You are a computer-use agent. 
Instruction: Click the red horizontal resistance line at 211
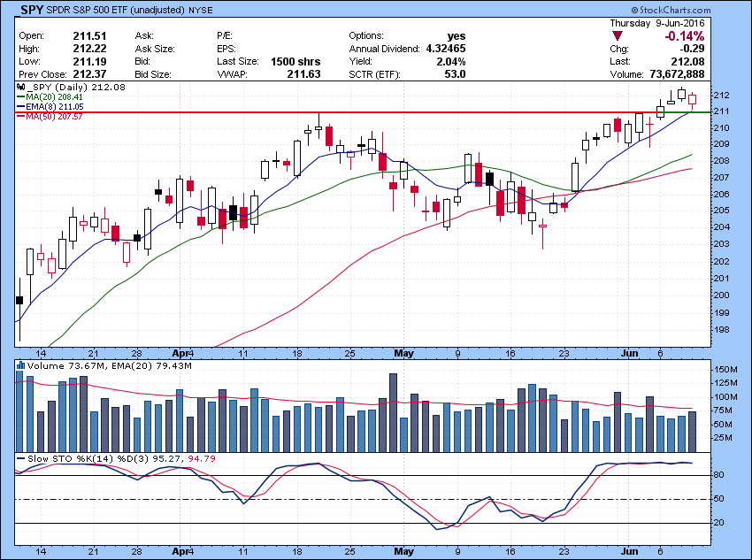(x=335, y=112)
